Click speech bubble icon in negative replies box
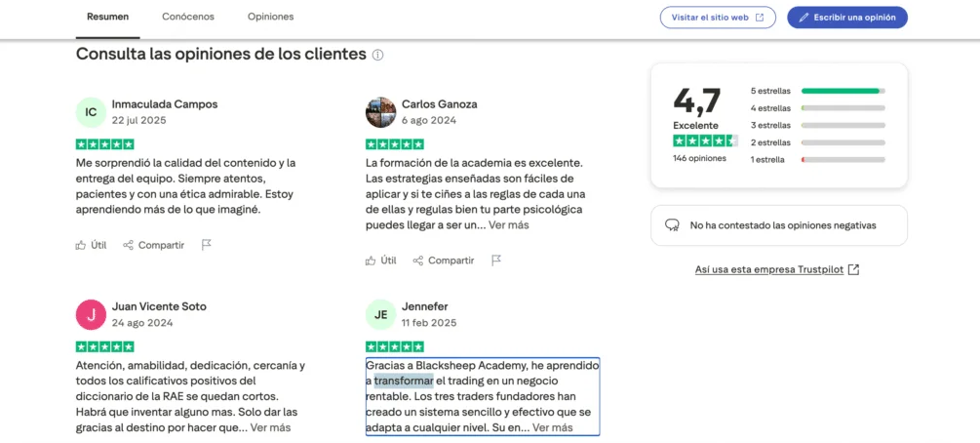Viewport: 980px width, 443px height. [x=673, y=225]
